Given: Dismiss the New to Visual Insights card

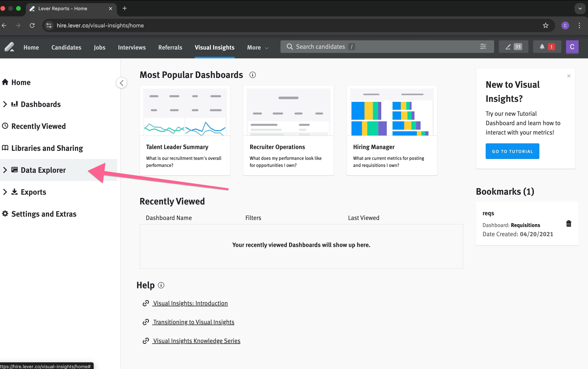Looking at the screenshot, I should pos(569,76).
